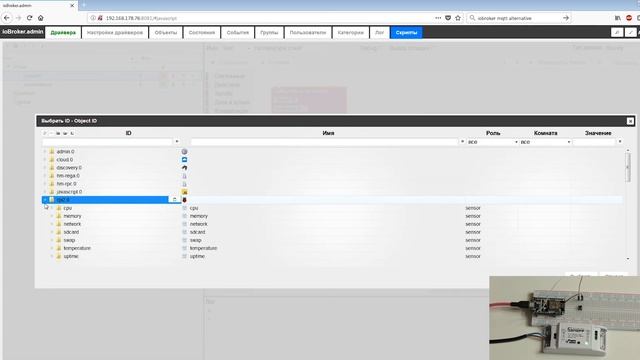Click the folder icon beside discovery.0
Image resolution: width=640 pixels, height=360 pixels.
click(52, 168)
